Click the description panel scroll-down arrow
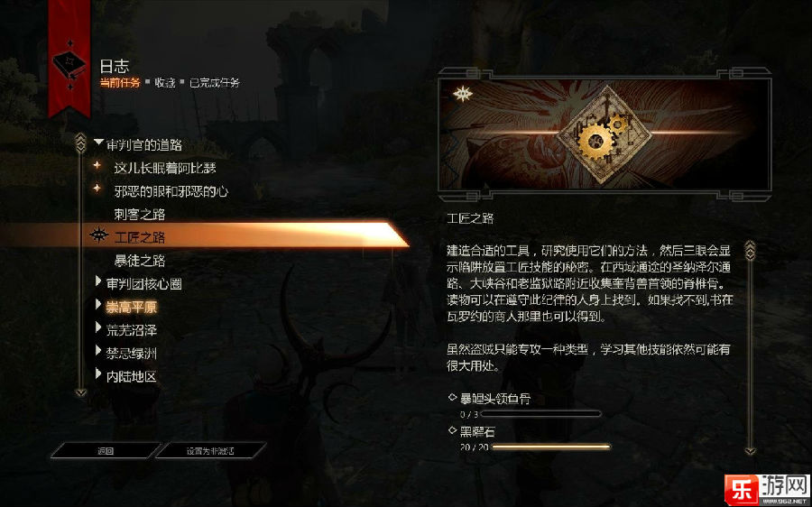812x507 pixels. [750, 451]
